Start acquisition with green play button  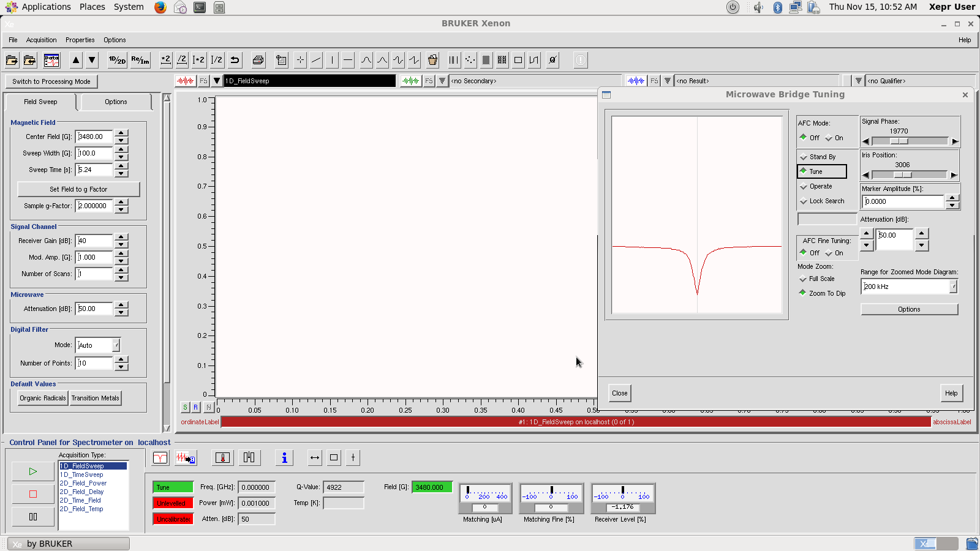pos(33,471)
